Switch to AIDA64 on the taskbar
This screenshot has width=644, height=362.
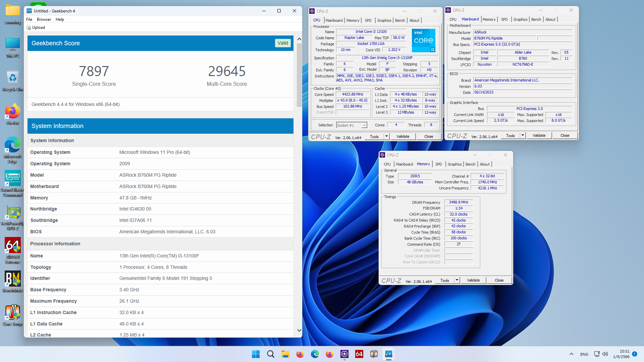(359, 354)
